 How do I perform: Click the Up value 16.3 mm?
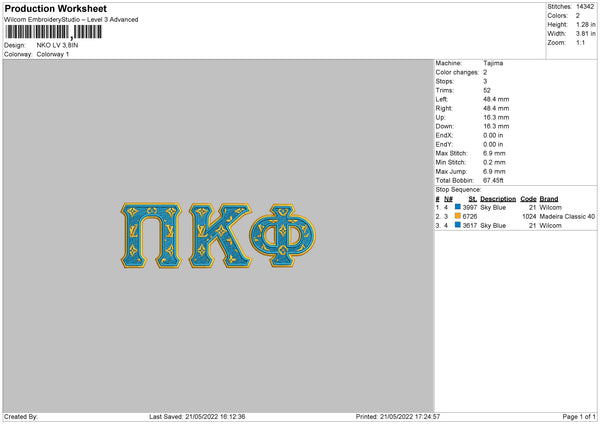tap(496, 117)
